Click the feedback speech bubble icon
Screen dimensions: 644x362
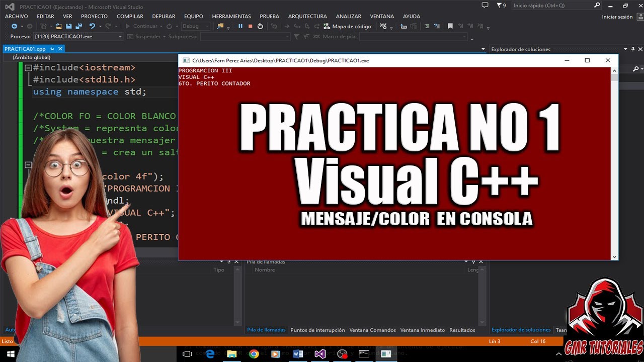pyautogui.click(x=485, y=5)
